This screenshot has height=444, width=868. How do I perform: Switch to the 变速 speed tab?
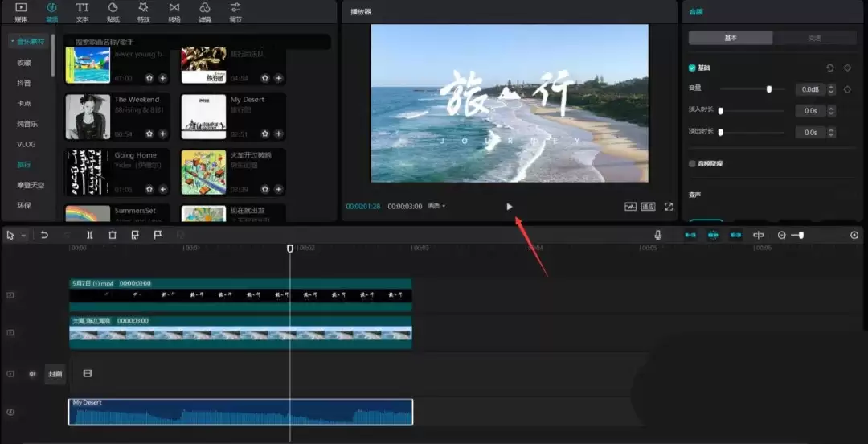coord(813,38)
